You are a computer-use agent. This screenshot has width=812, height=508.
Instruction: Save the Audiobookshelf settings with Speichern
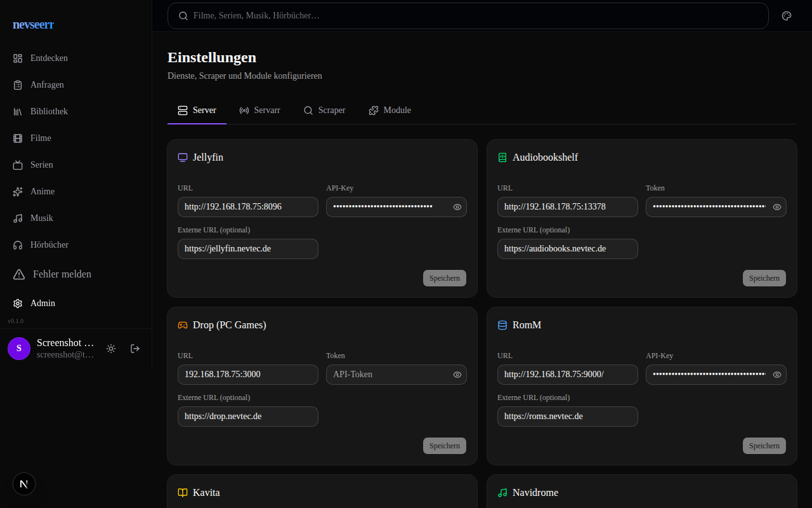pyautogui.click(x=764, y=278)
